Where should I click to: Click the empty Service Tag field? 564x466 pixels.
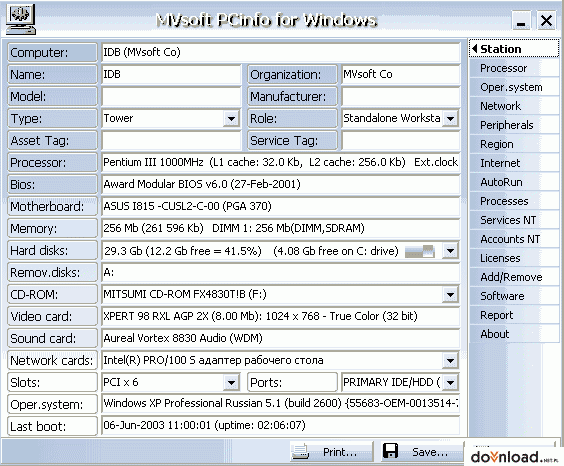(401, 140)
